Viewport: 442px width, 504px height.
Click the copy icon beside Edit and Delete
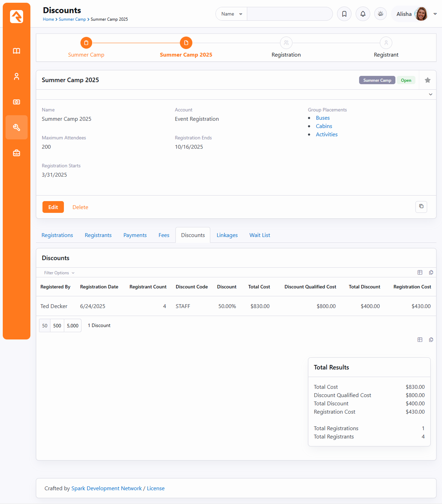pyautogui.click(x=421, y=207)
